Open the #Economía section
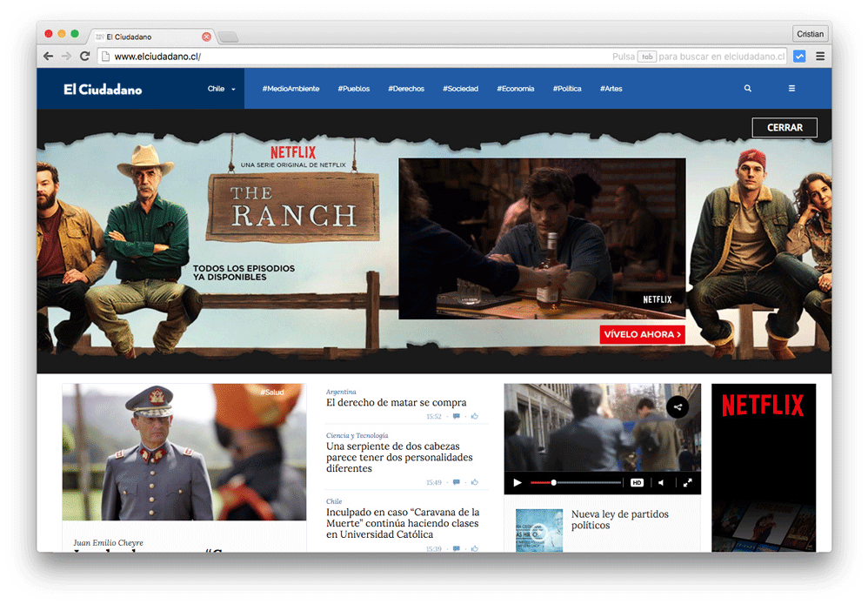 (x=516, y=89)
